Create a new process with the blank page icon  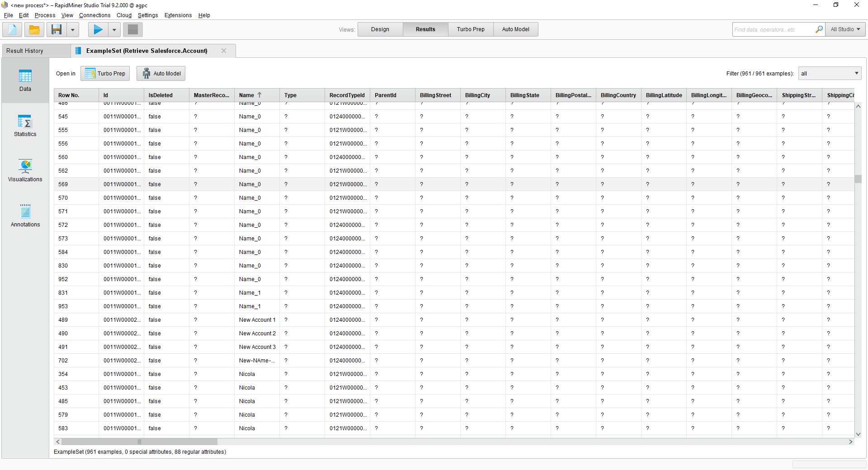click(x=11, y=29)
